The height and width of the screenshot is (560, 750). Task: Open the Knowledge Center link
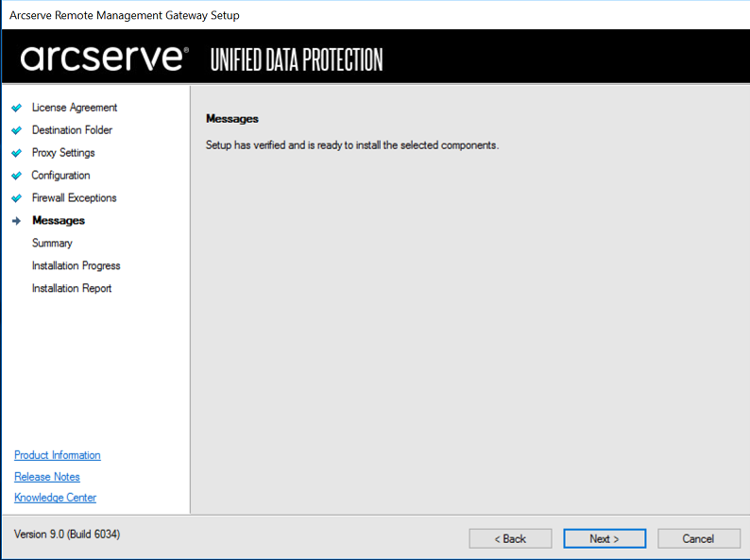55,498
